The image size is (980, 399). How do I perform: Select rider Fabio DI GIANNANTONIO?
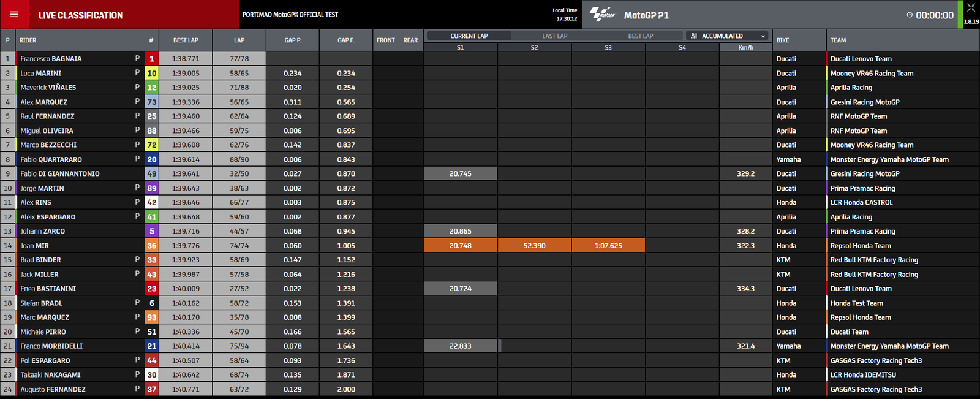coord(60,174)
